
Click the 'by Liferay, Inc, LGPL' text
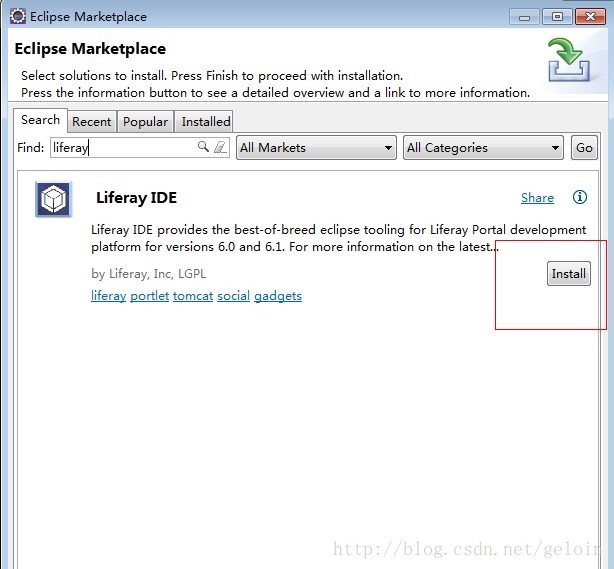148,274
